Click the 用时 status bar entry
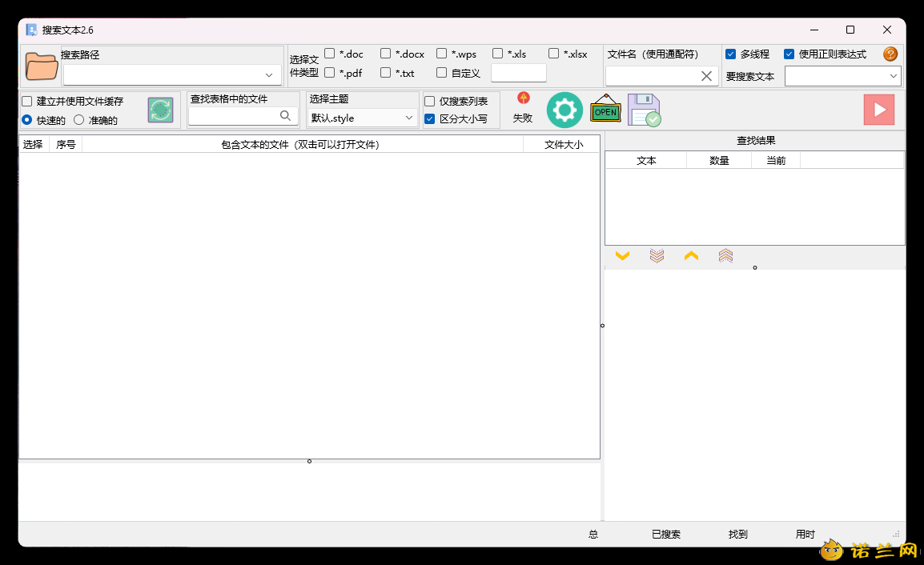 (x=805, y=535)
